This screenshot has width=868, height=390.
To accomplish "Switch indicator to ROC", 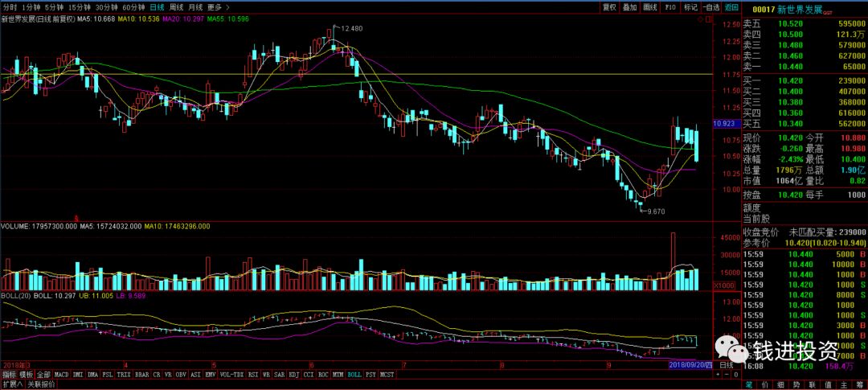I will 323,375.
